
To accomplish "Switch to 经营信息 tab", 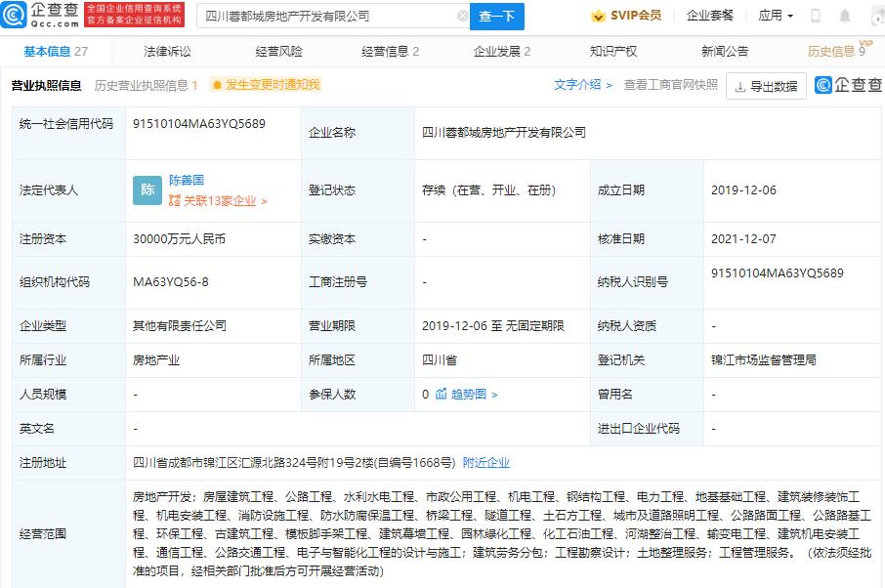I will pyautogui.click(x=390, y=52).
